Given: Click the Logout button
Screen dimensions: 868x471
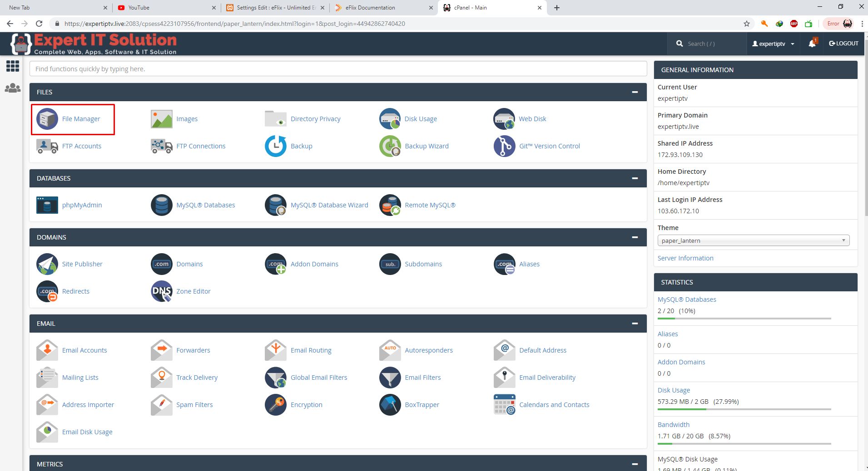Looking at the screenshot, I should [843, 44].
